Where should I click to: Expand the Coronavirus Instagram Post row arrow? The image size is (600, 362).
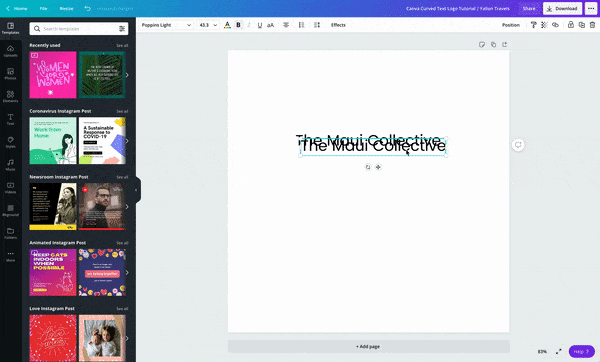point(127,141)
